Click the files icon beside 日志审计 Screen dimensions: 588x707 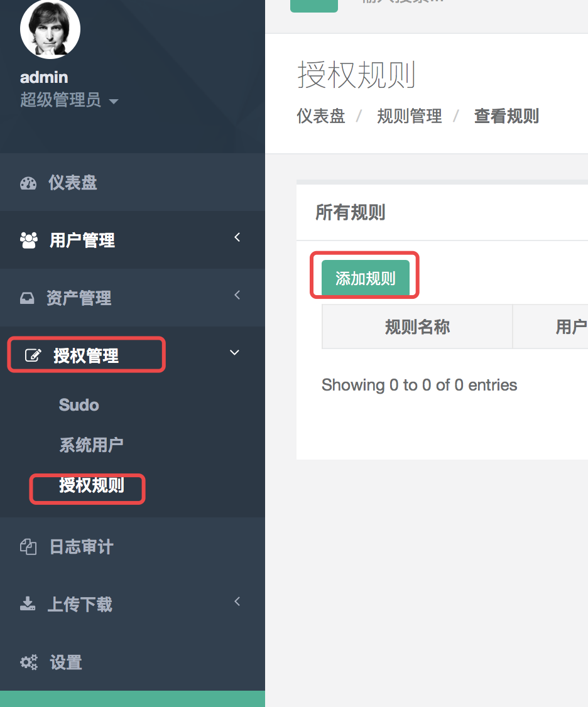coord(28,547)
